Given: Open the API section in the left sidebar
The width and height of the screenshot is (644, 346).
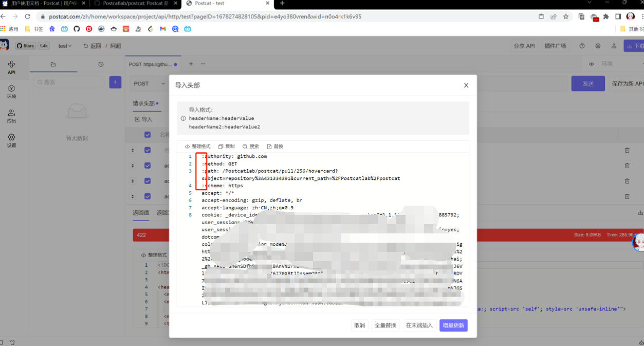Looking at the screenshot, I should (11, 67).
